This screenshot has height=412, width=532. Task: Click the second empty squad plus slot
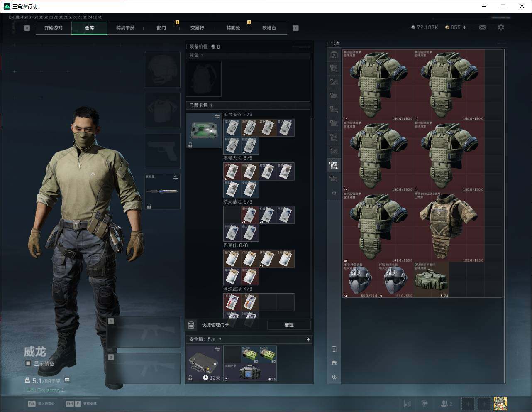pyautogui.click(x=484, y=404)
